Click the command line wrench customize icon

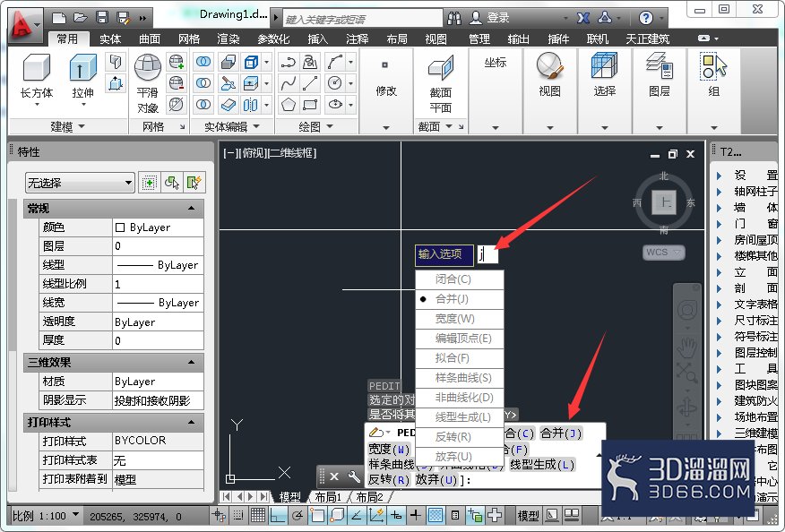(353, 476)
